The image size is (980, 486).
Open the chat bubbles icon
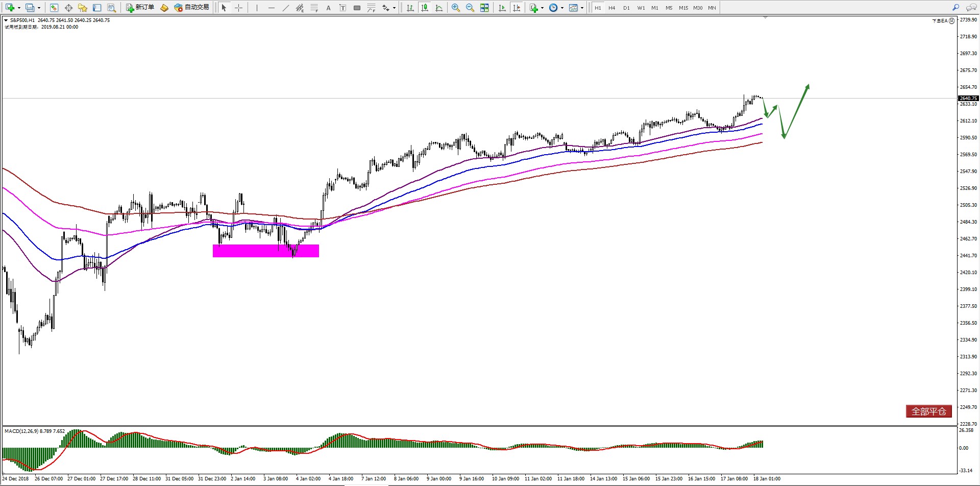click(971, 8)
